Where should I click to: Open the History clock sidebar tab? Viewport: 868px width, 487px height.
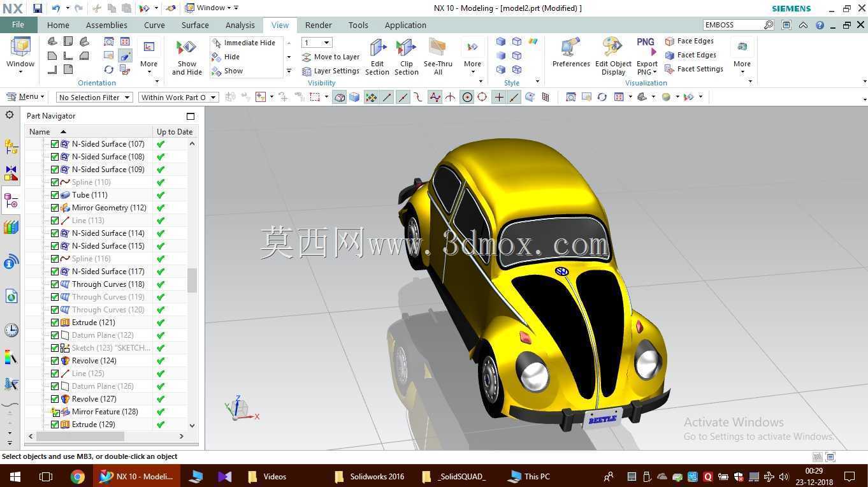pos(11,330)
